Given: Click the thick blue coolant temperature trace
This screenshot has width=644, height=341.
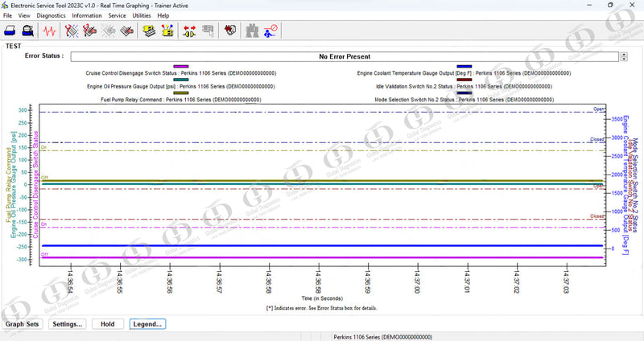Looking at the screenshot, I should pyautogui.click(x=323, y=246).
